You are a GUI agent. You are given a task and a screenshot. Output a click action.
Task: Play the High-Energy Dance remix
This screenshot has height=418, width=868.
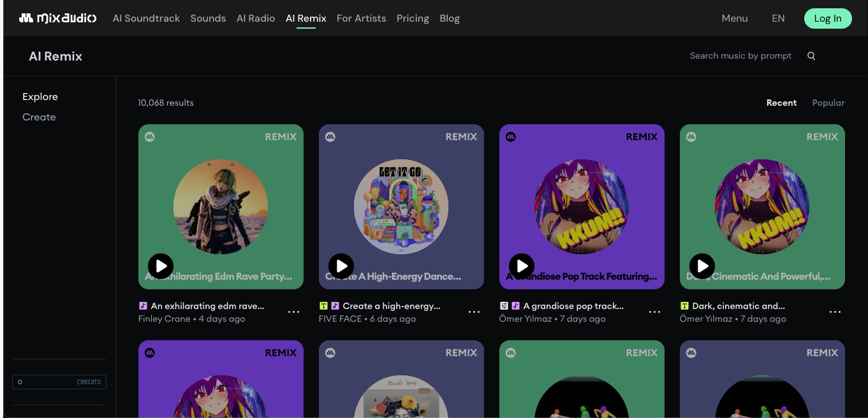tap(341, 266)
